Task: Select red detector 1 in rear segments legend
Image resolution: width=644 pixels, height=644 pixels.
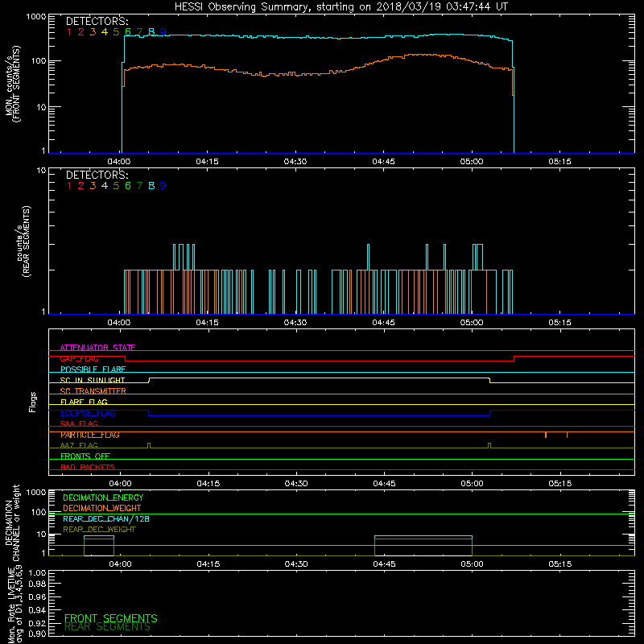Action: click(x=69, y=186)
